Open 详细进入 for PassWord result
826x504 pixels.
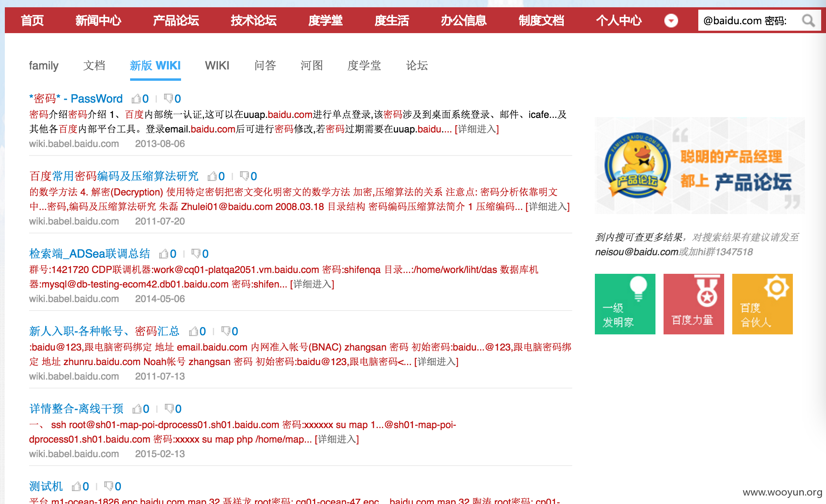tap(477, 129)
